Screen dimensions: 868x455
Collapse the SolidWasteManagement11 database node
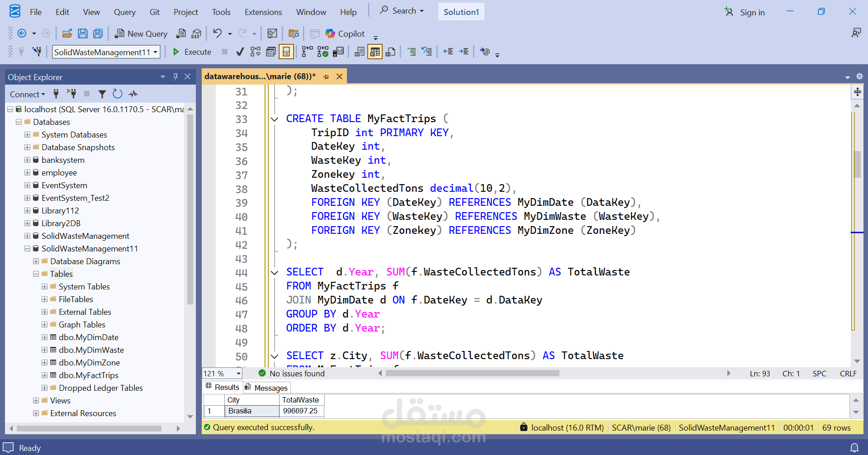coord(27,248)
